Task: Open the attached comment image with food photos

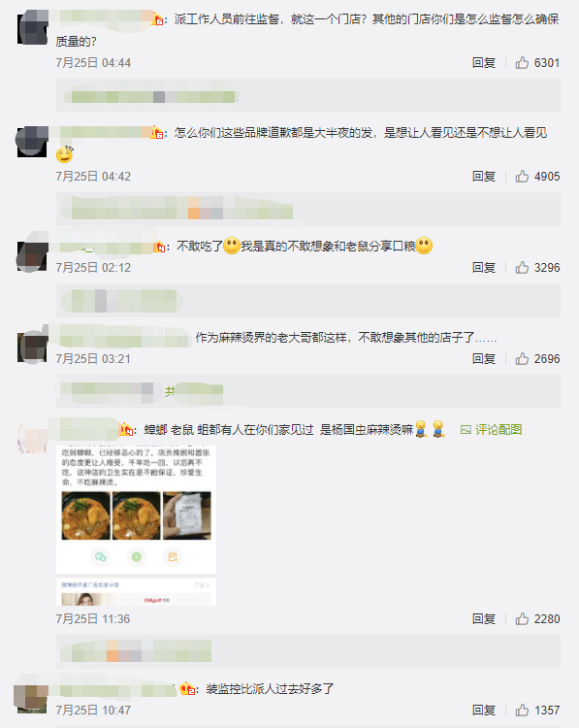Action: (x=137, y=525)
